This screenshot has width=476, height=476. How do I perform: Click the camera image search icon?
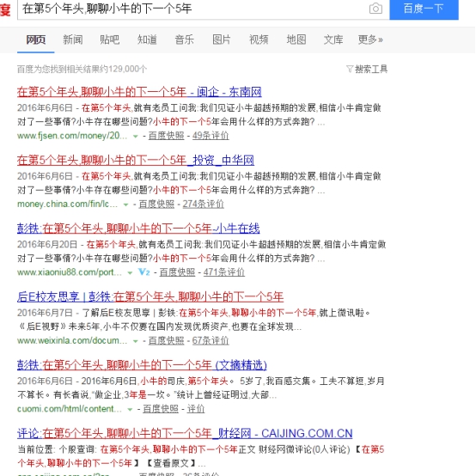point(375,9)
